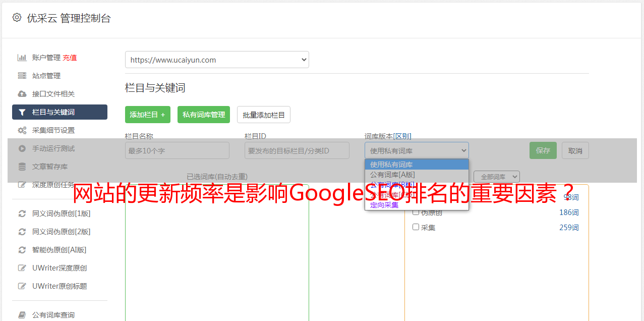The width and height of the screenshot is (644, 321).
Task: Go to 站点管理 in the sidebar
Action: (x=46, y=76)
